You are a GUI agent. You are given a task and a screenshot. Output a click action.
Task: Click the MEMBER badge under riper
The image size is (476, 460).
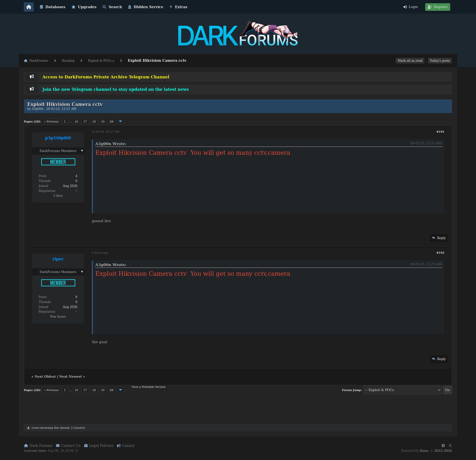58,283
